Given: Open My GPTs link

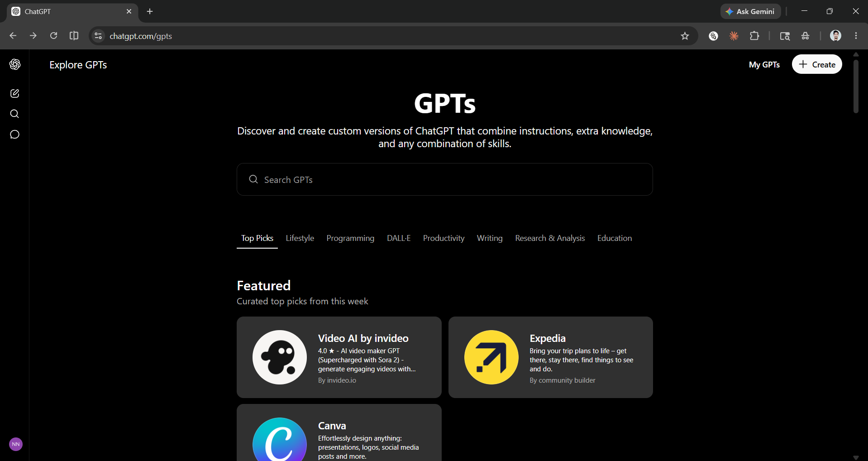Looking at the screenshot, I should [764, 64].
